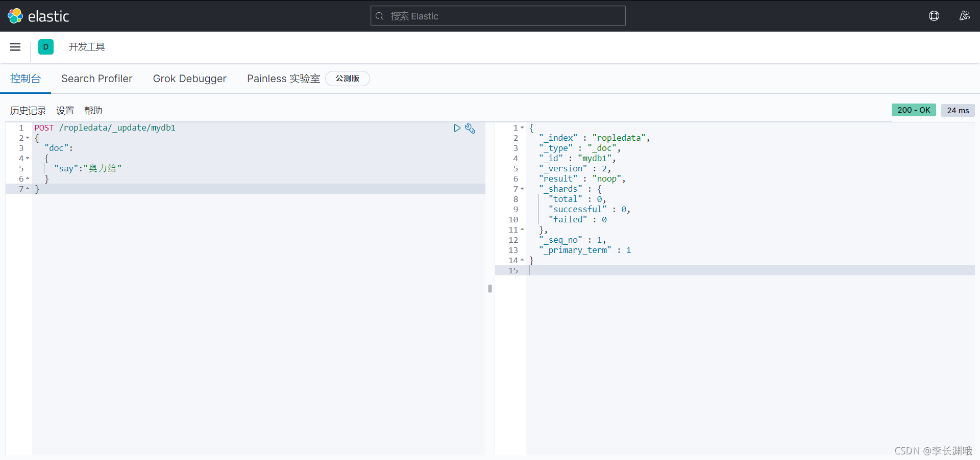This screenshot has width=980, height=460.
Task: Click the 24 ms response time badge
Action: coord(958,110)
